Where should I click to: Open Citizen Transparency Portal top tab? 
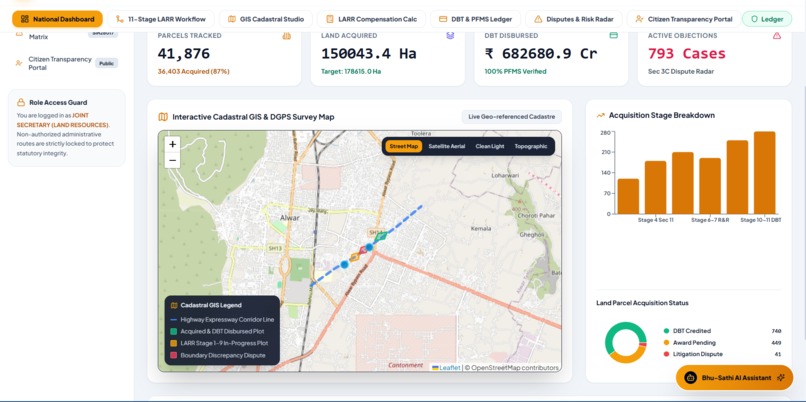point(684,19)
